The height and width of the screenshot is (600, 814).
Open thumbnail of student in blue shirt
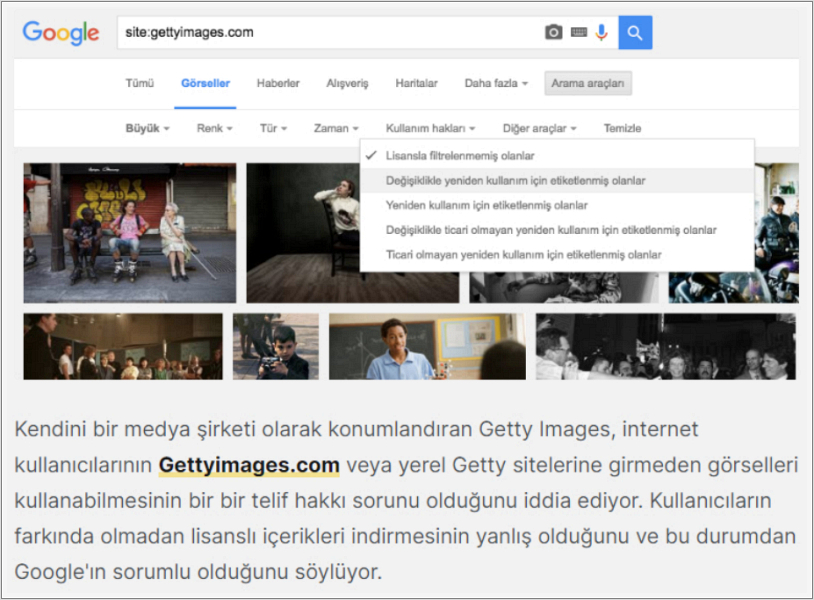427,346
